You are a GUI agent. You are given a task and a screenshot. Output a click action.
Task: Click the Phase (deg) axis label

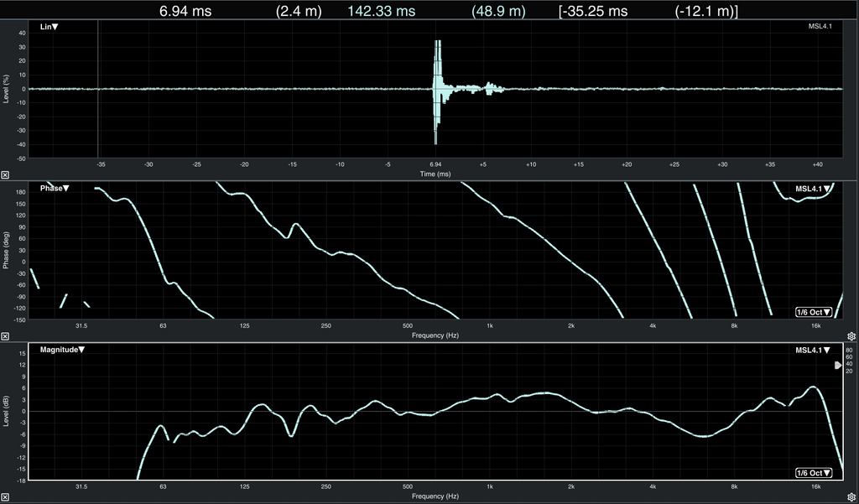click(6, 251)
